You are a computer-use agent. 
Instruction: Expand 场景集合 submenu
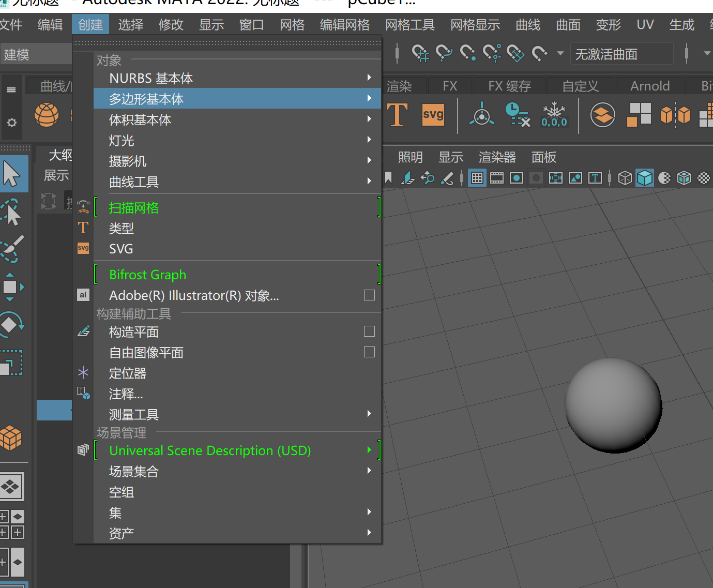pos(237,471)
